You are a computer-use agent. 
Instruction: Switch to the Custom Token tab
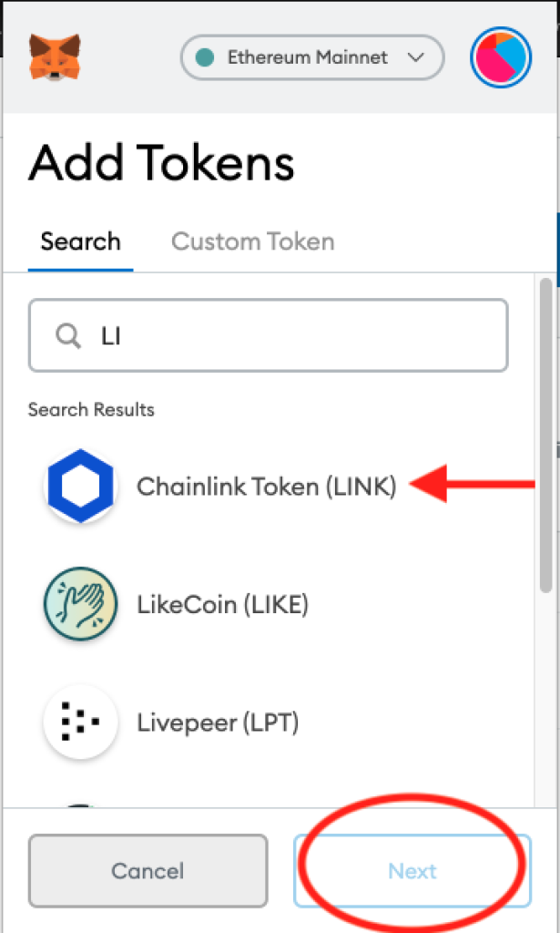pyautogui.click(x=252, y=241)
